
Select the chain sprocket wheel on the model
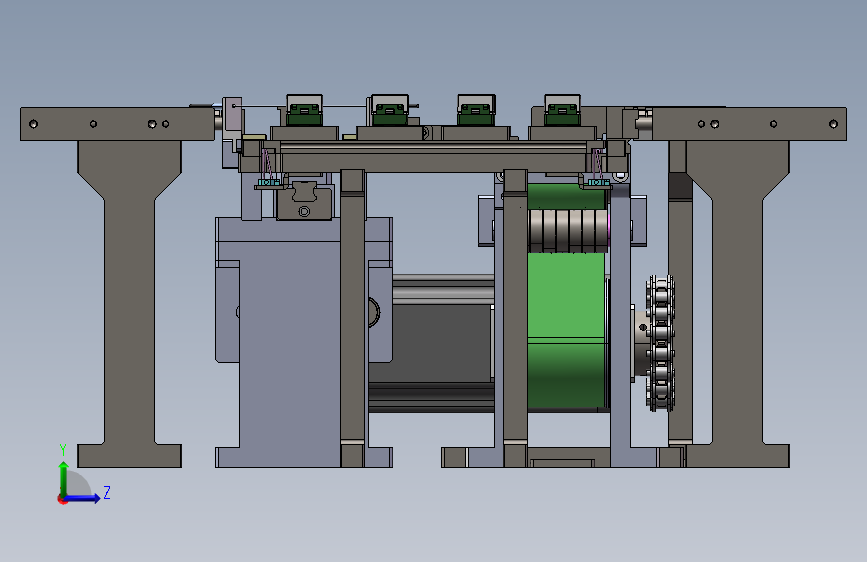(660, 344)
